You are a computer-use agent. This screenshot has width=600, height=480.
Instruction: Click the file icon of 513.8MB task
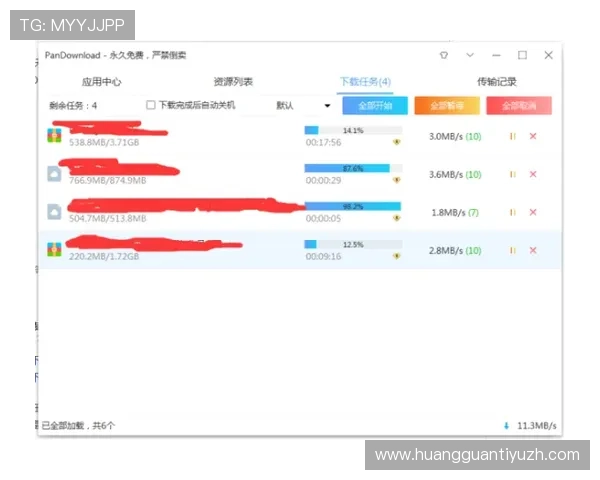click(x=54, y=212)
